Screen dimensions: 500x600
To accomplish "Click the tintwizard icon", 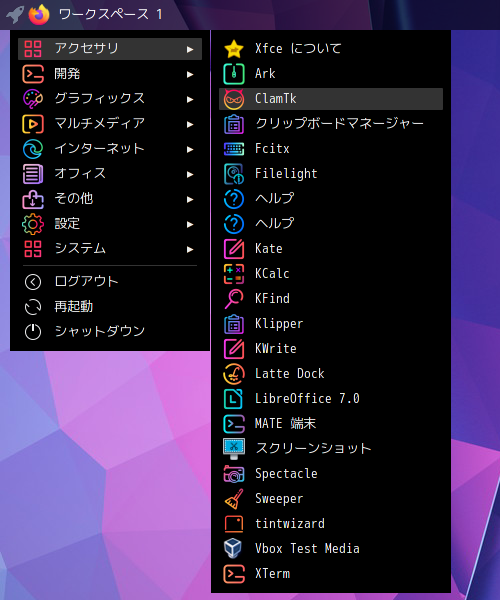I will coord(234,524).
